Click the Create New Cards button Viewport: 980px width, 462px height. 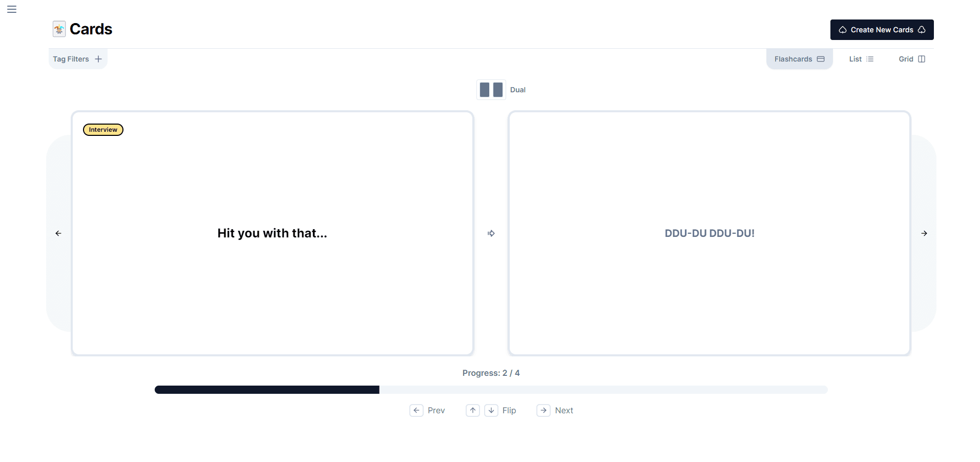[882, 30]
